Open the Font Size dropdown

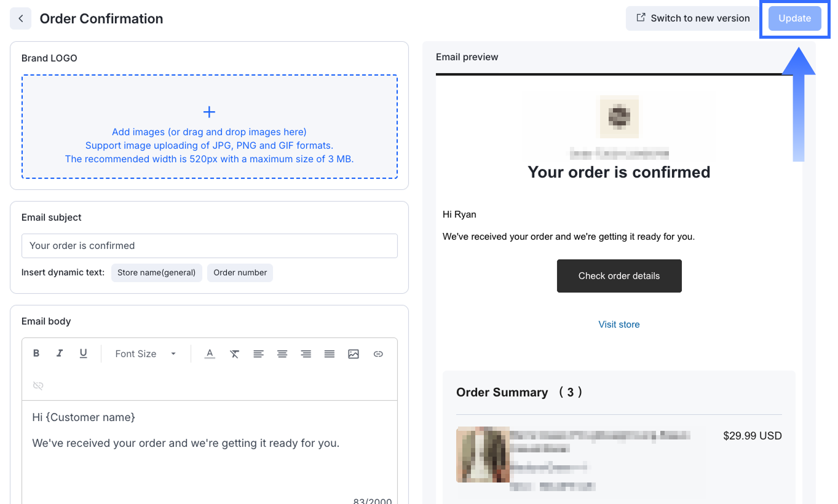pyautogui.click(x=146, y=354)
